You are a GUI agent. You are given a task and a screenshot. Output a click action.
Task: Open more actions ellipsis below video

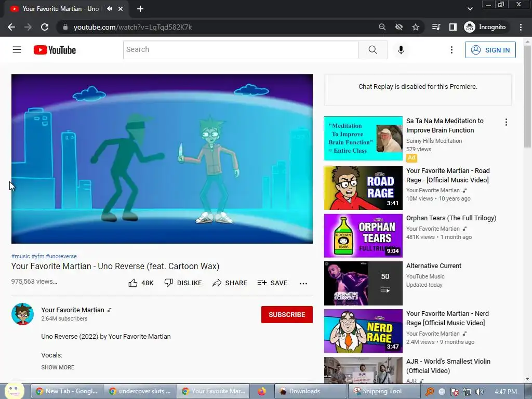(303, 283)
